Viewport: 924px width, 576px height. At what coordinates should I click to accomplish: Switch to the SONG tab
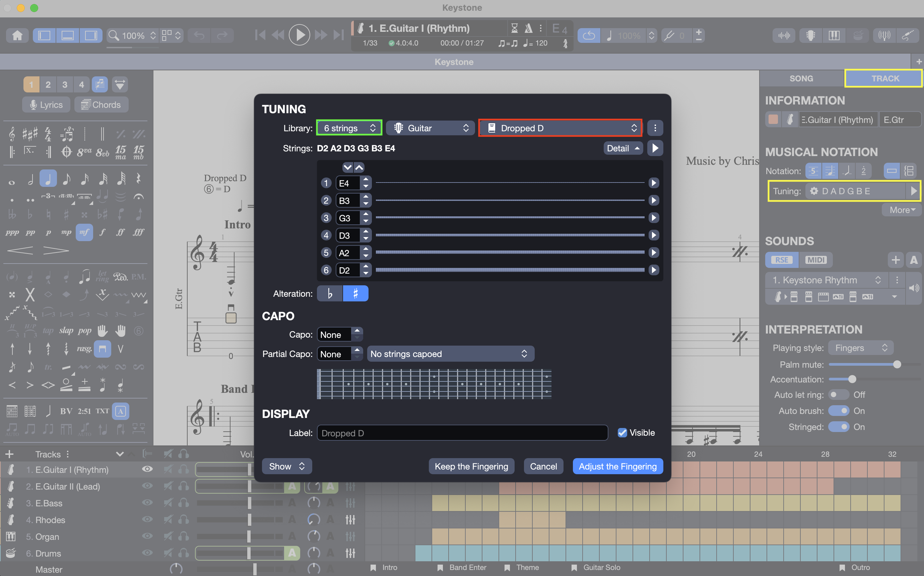pyautogui.click(x=801, y=78)
